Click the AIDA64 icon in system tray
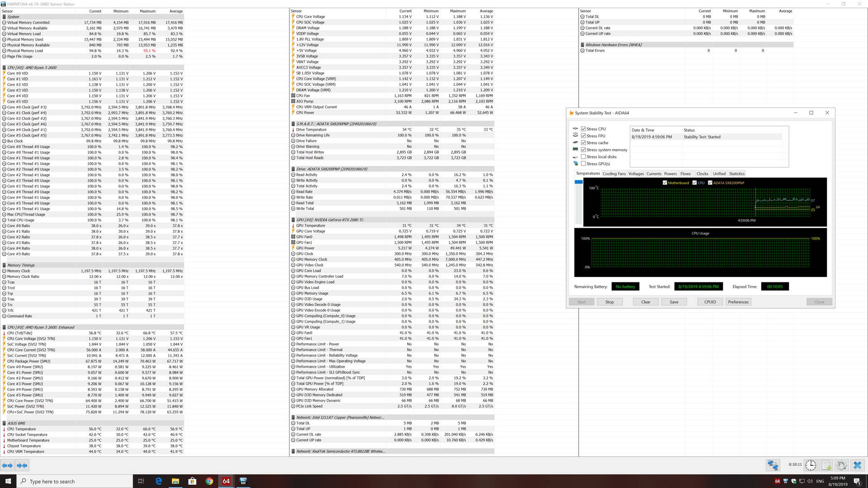 click(777, 481)
